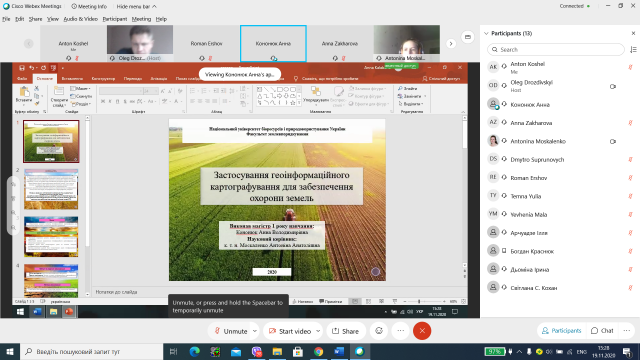Click Hide menu bar toggle

(x=136, y=7)
